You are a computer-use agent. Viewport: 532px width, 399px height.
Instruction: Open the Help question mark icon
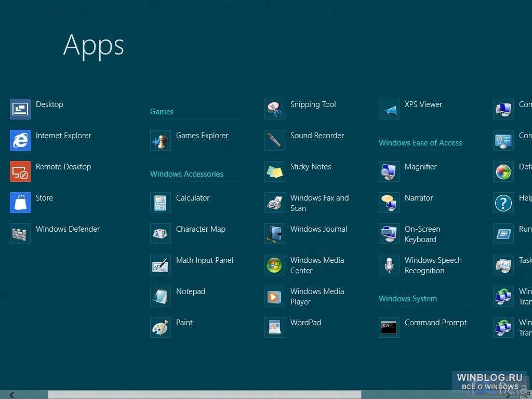503,203
